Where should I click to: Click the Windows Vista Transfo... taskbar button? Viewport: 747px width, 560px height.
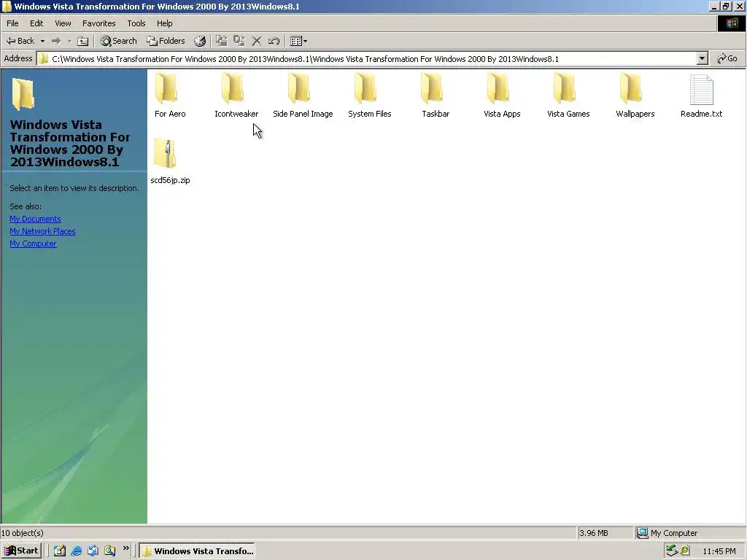(x=197, y=551)
